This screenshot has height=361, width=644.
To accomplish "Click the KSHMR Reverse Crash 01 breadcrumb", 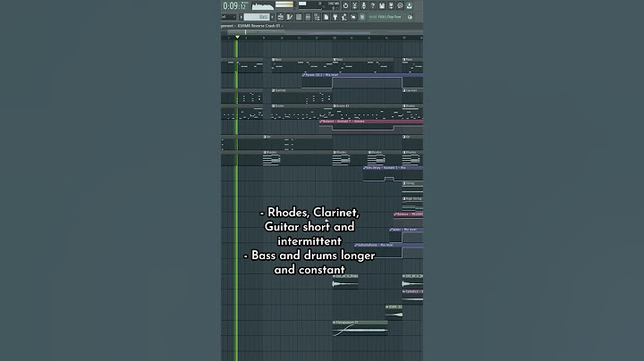I will click(258, 25).
